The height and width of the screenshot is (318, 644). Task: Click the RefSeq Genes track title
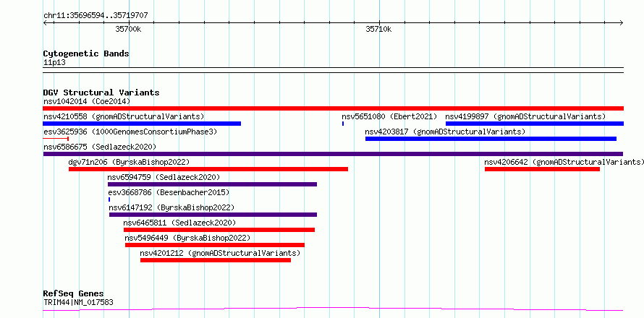74,294
